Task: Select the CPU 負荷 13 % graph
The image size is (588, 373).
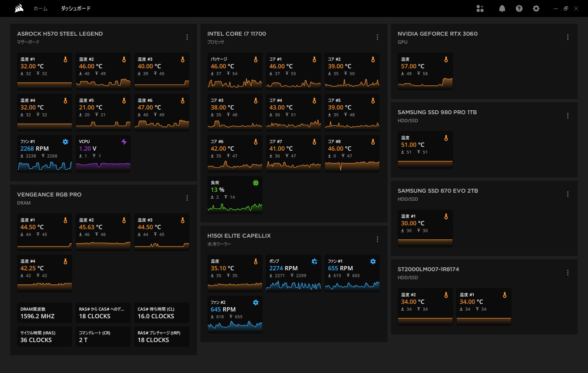Action: coord(235,207)
